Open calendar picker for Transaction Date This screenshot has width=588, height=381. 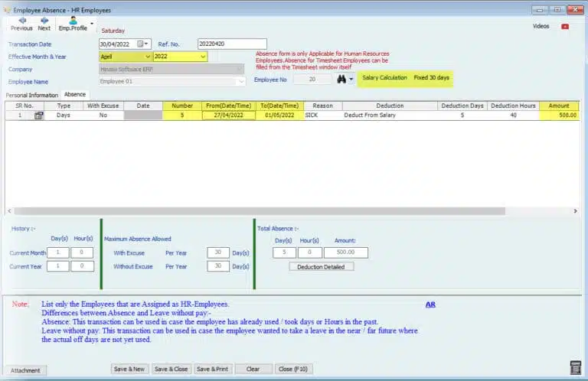click(140, 44)
